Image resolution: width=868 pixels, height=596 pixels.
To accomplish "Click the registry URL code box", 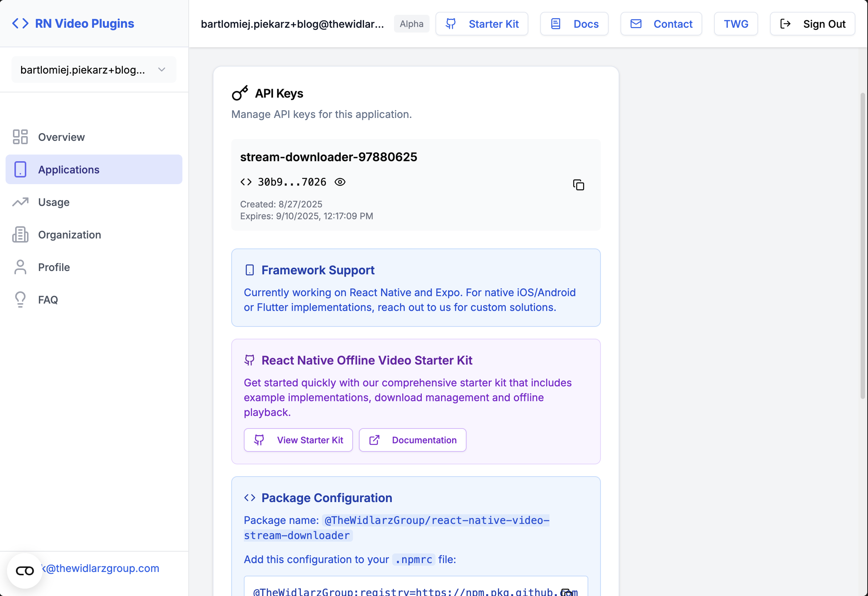I will tap(416, 586).
